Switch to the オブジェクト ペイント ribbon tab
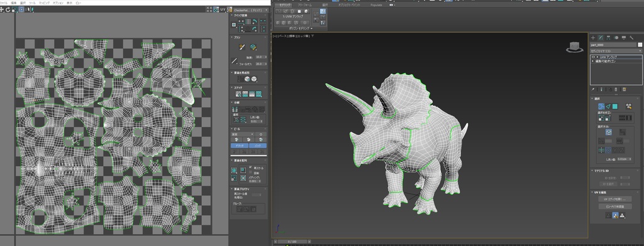644x246 pixels. click(348, 5)
